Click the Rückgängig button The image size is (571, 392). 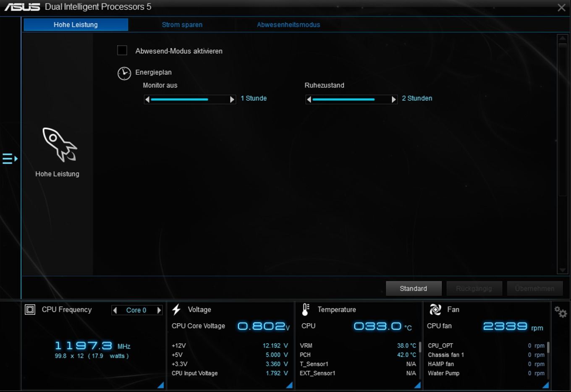coord(474,288)
